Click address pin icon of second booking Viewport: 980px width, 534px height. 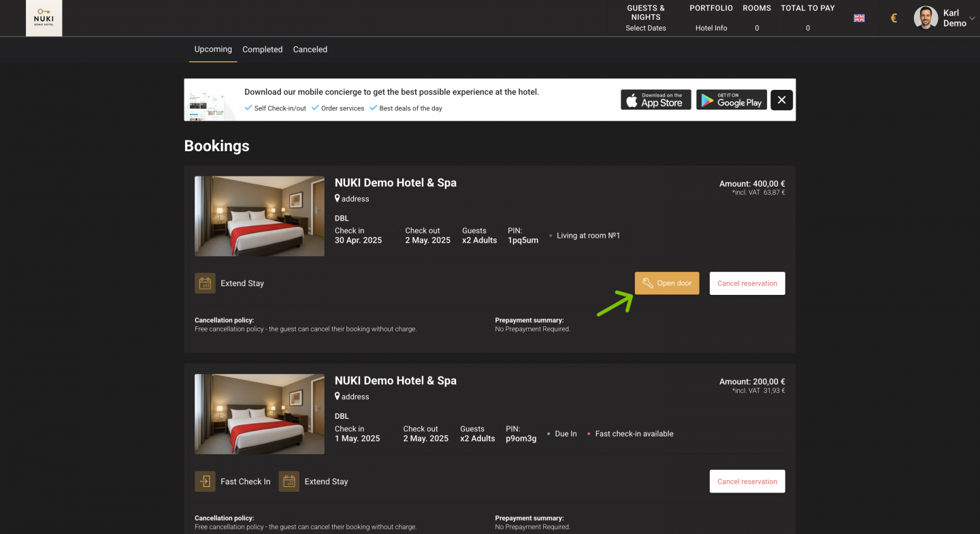[338, 396]
